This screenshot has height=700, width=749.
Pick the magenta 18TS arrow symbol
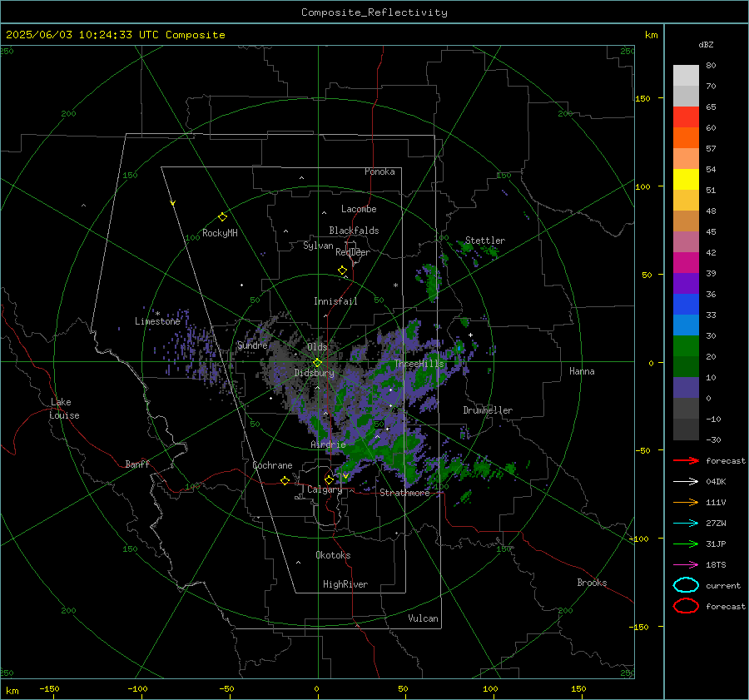click(x=686, y=565)
